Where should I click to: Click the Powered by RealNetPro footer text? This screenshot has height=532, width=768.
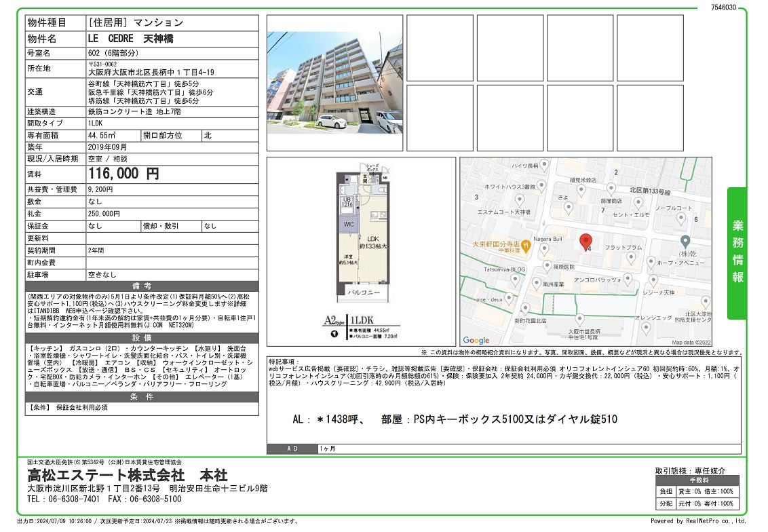[698, 520]
